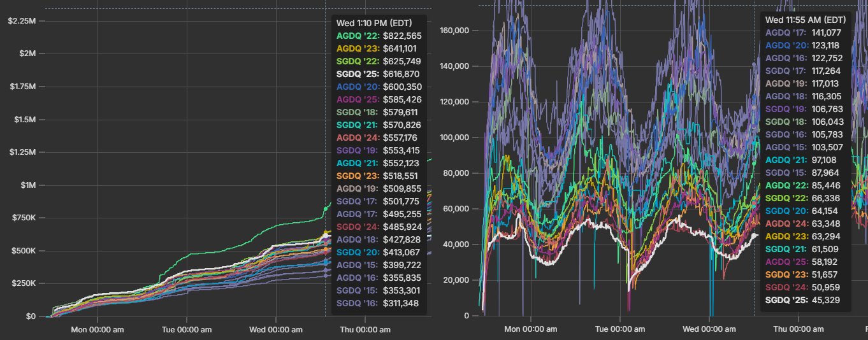Viewport: 868px width, 340px height.
Task: Pick the SGDQ '17 117,264 viewers row
Action: (804, 71)
